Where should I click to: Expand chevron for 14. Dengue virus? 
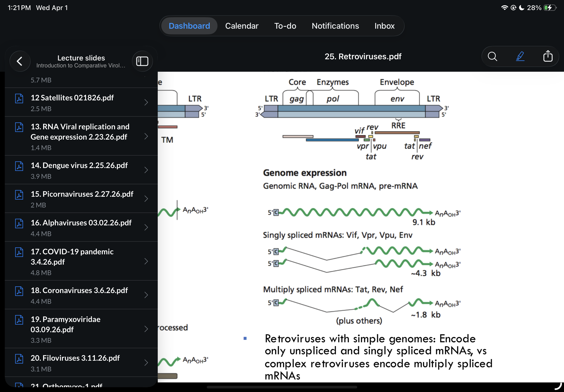pyautogui.click(x=146, y=170)
